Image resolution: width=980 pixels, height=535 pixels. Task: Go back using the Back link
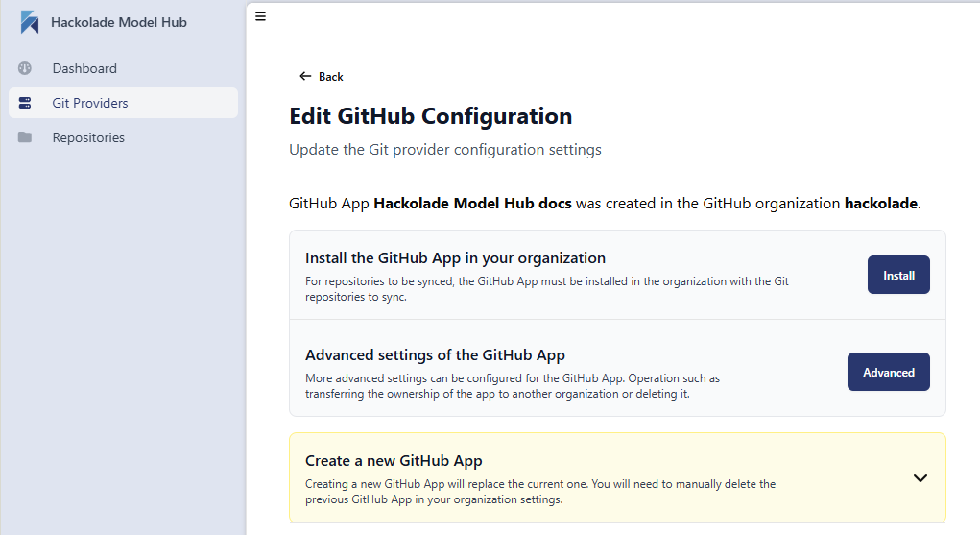(322, 76)
